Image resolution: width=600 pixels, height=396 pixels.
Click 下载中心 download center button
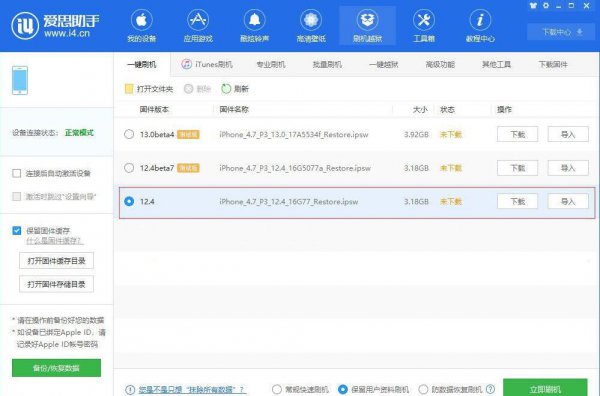561,32
